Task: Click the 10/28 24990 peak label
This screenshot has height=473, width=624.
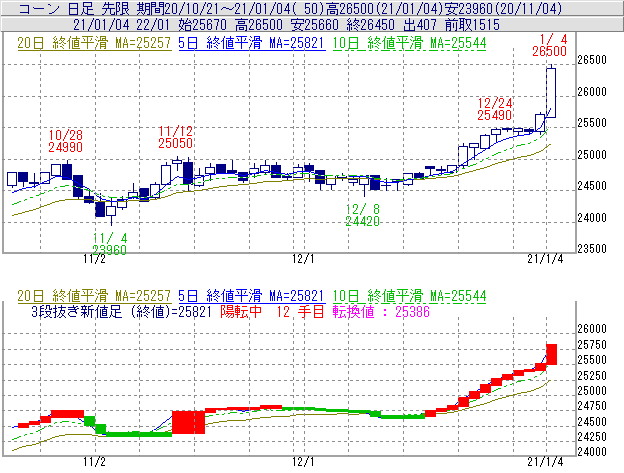Action: (66, 141)
